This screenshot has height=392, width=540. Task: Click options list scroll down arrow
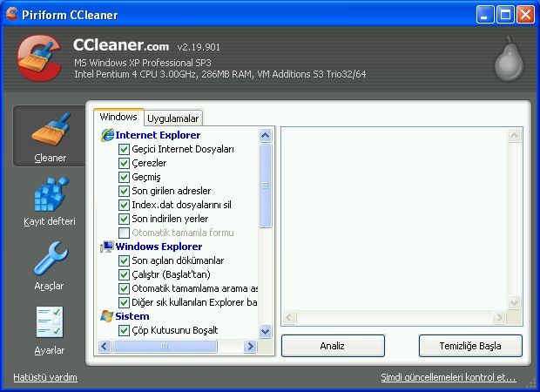(265, 332)
